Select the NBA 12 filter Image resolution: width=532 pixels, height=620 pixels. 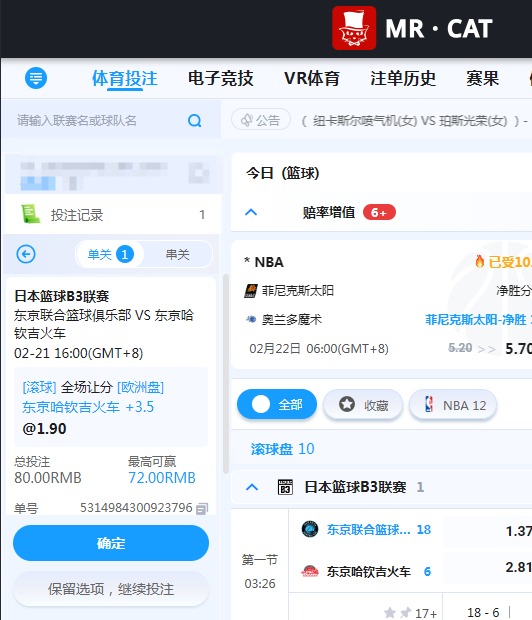click(453, 405)
